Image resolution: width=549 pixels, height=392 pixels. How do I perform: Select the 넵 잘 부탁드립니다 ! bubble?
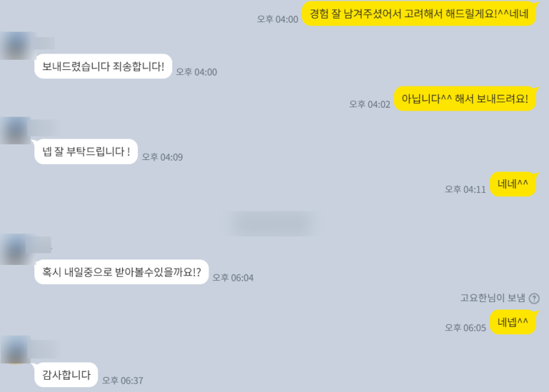coord(86,152)
